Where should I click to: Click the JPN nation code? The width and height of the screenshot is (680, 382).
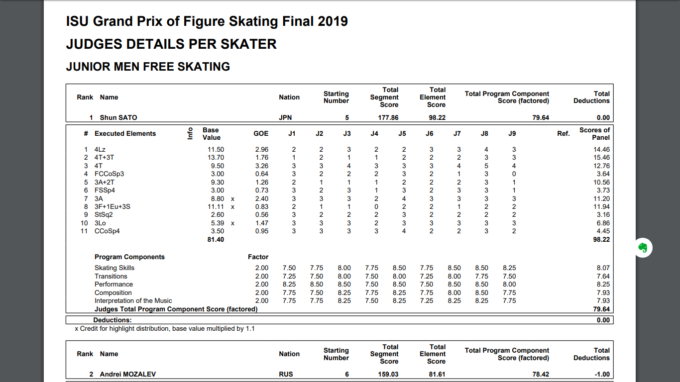pos(285,118)
